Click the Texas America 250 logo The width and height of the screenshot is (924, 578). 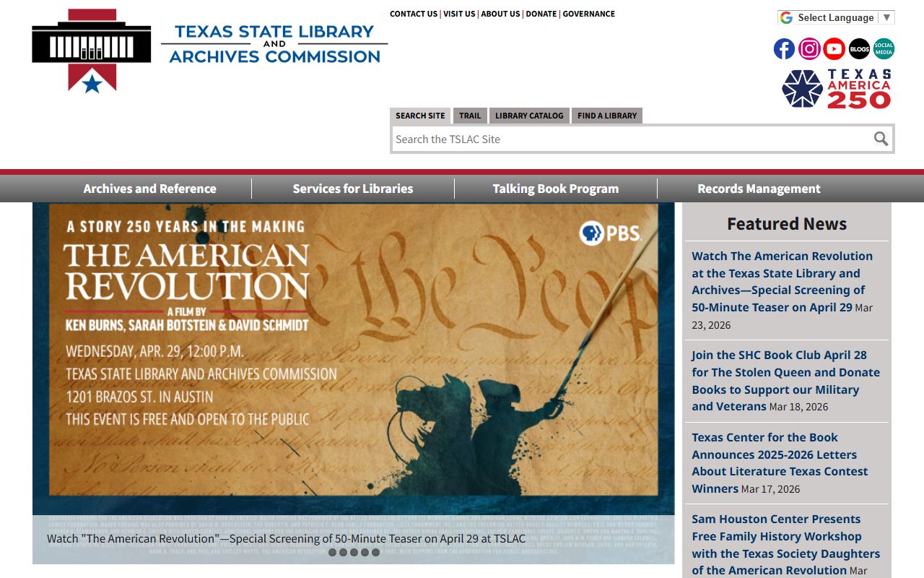coord(837,89)
